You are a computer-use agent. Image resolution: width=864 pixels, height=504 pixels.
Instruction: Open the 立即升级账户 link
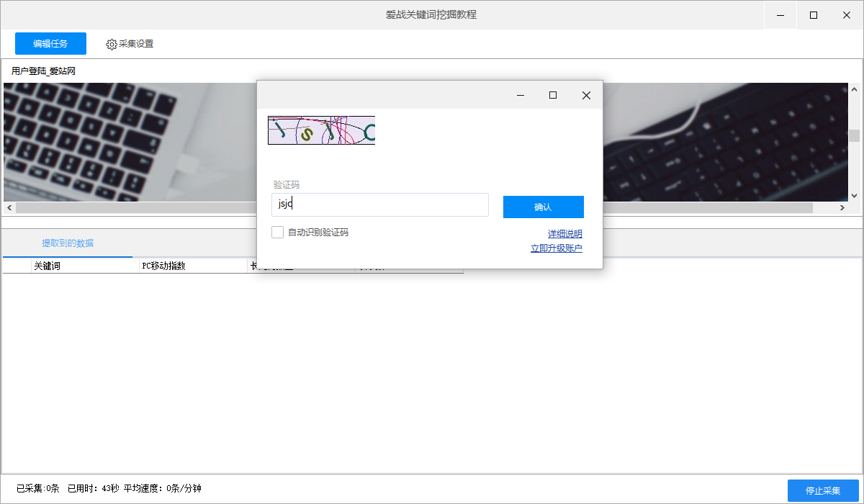click(557, 248)
